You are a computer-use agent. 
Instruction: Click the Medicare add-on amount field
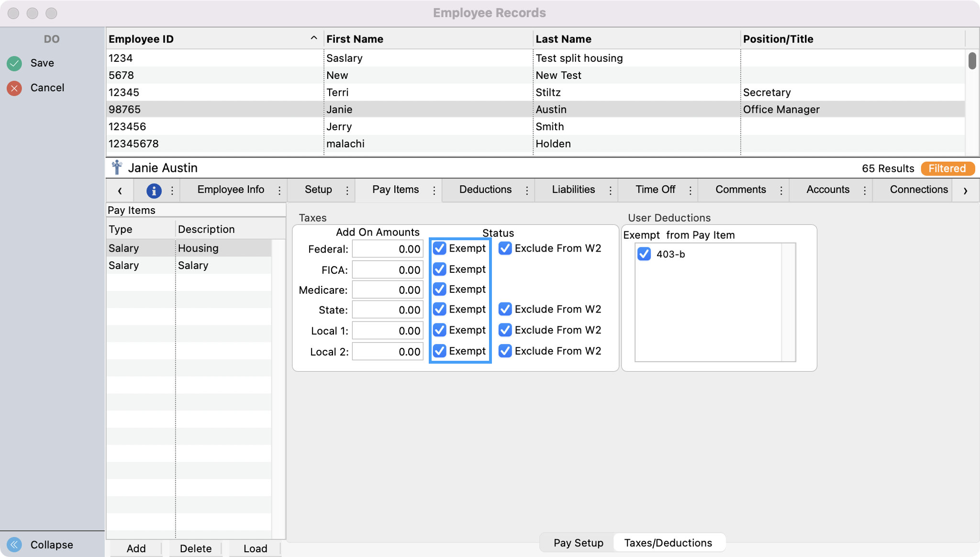388,290
